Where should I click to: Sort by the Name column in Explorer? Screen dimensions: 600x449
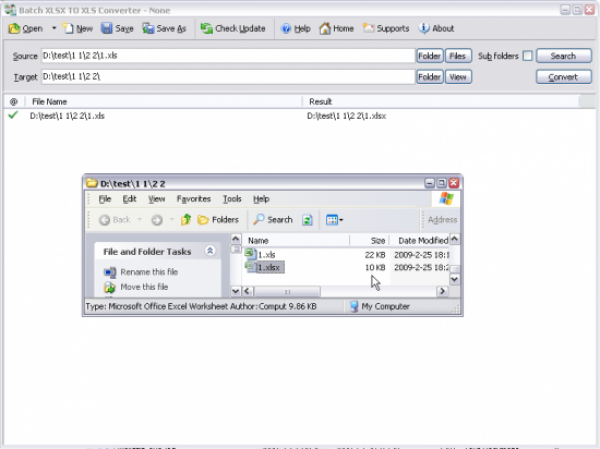tap(295, 241)
